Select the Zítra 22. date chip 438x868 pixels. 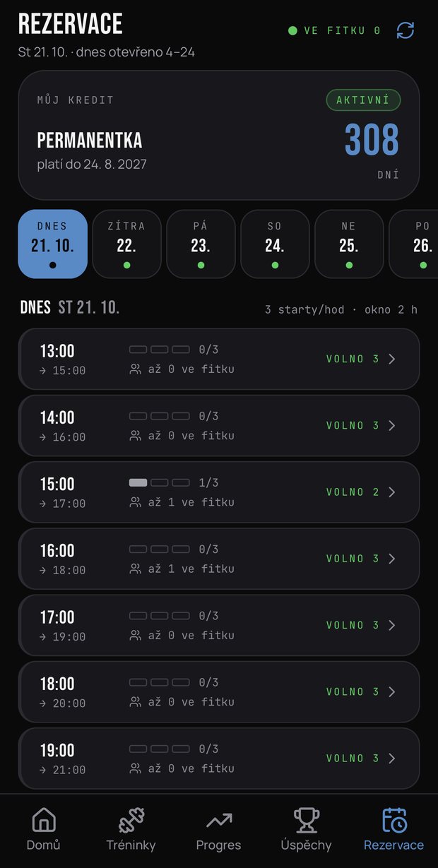click(126, 244)
